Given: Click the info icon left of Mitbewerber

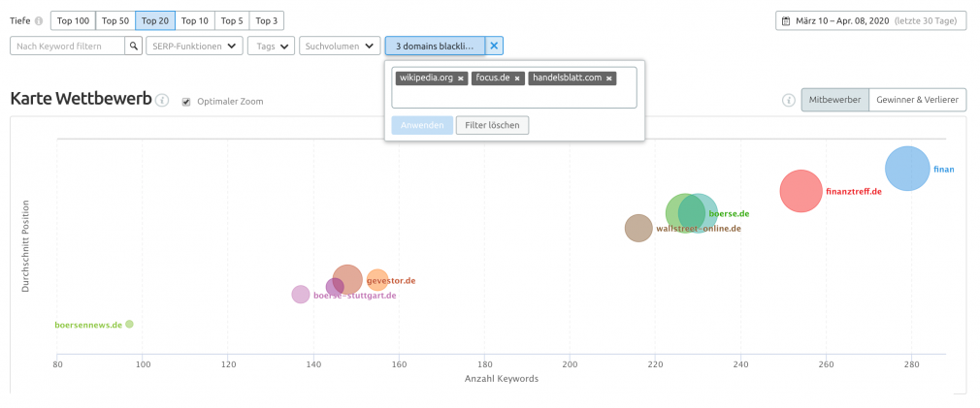Looking at the screenshot, I should (789, 101).
